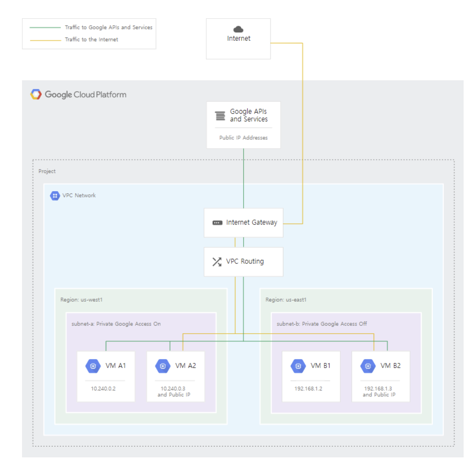Click the yellow legend line sample
Screen dimensions: 476x467
pos(45,40)
